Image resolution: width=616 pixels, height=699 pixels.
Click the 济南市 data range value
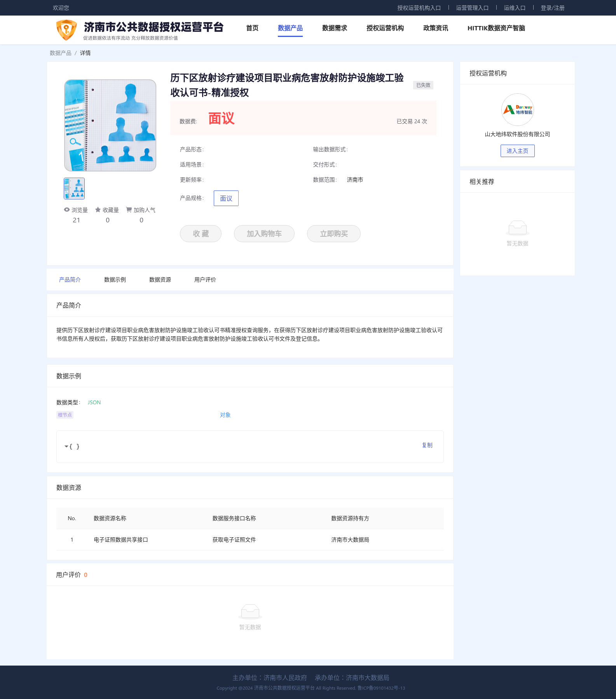(x=355, y=180)
